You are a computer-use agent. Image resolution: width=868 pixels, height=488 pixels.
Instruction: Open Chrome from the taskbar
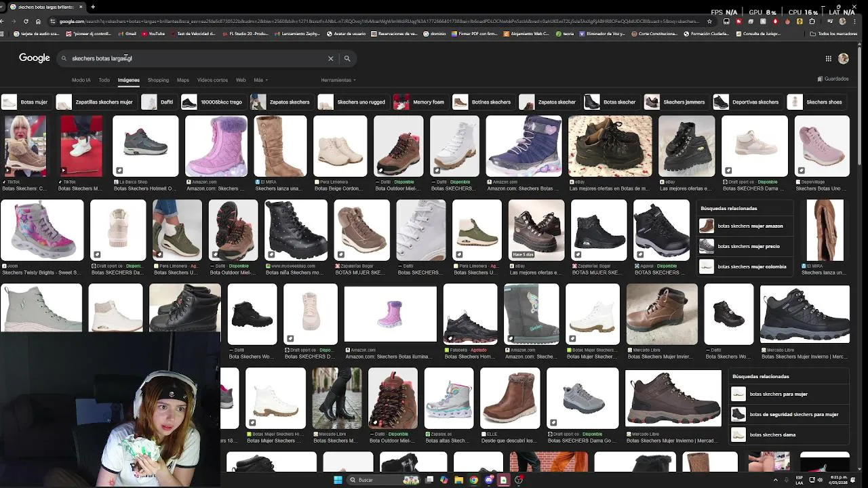click(x=474, y=480)
